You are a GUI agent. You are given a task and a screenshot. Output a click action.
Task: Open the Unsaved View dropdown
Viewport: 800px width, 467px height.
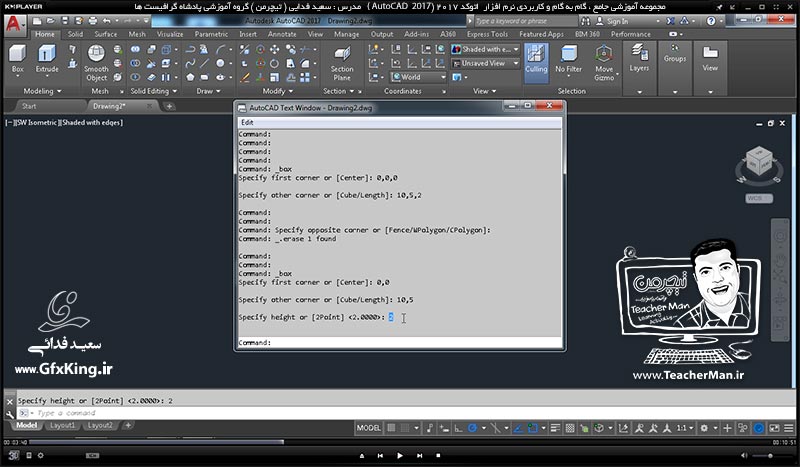pyautogui.click(x=486, y=63)
